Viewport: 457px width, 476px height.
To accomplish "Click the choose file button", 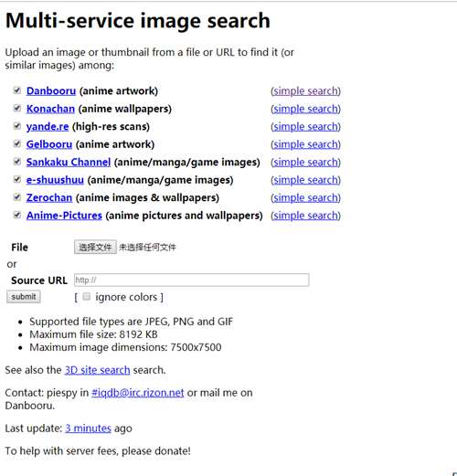I will [x=95, y=247].
